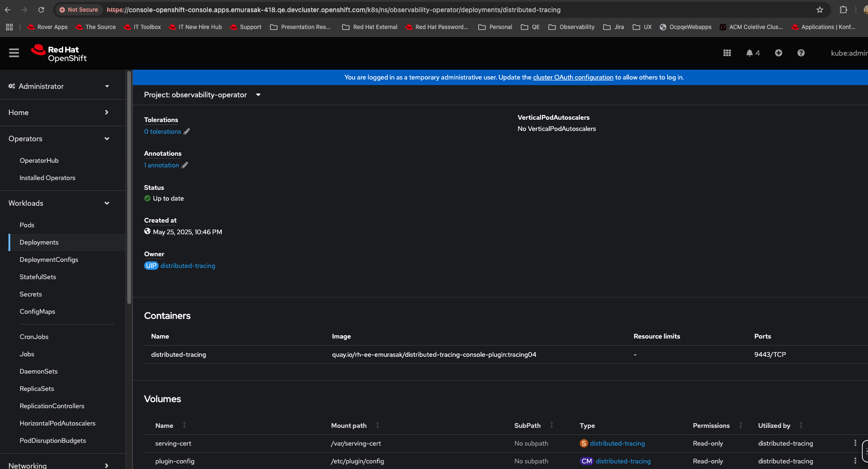
Task: Click the sidebar vertical scrollbar
Action: (129, 187)
